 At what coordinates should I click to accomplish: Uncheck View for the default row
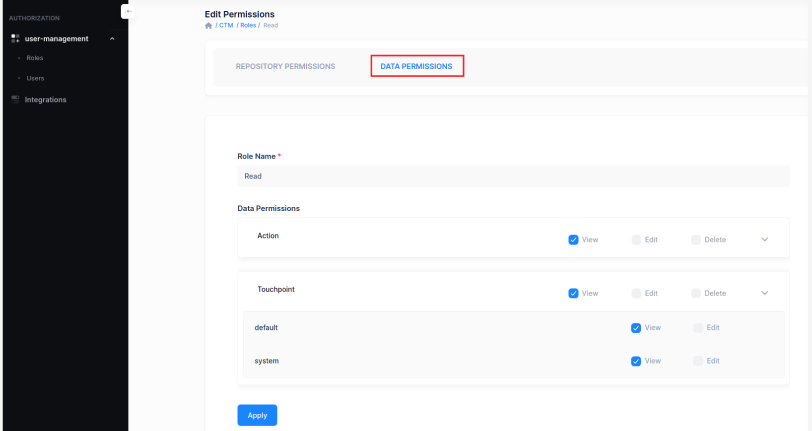pos(636,328)
